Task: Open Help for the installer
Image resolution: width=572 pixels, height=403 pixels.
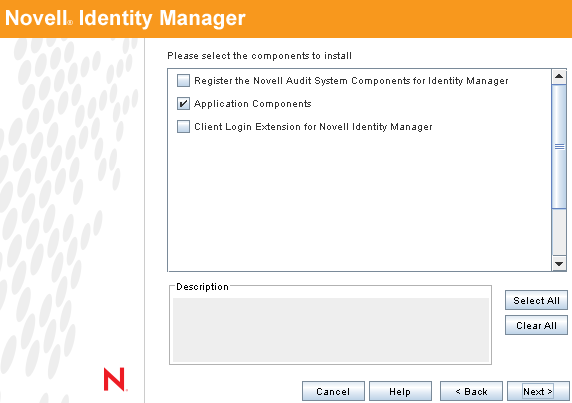Action: tap(400, 391)
